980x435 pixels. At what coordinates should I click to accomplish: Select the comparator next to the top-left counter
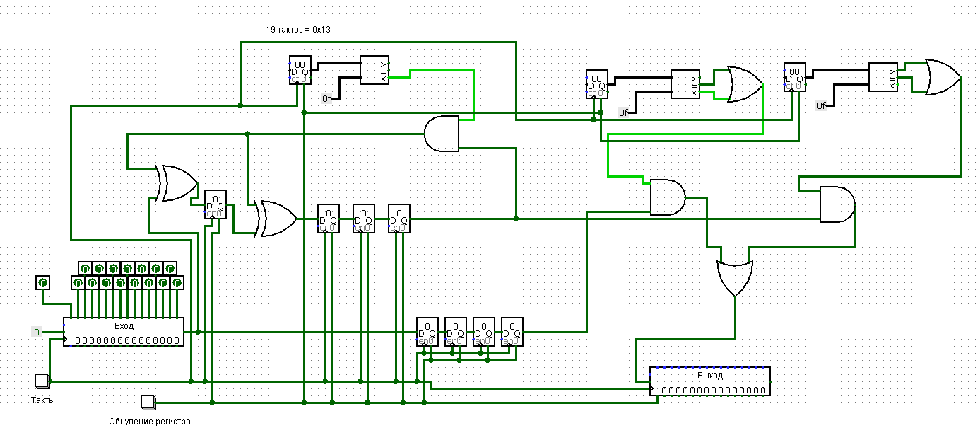(x=374, y=71)
